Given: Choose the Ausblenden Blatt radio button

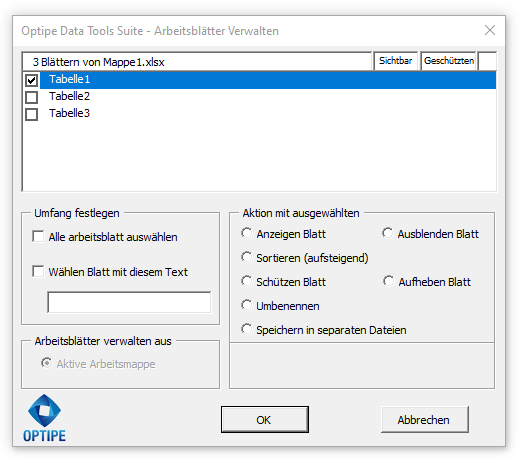Looking at the screenshot, I should 388,233.
